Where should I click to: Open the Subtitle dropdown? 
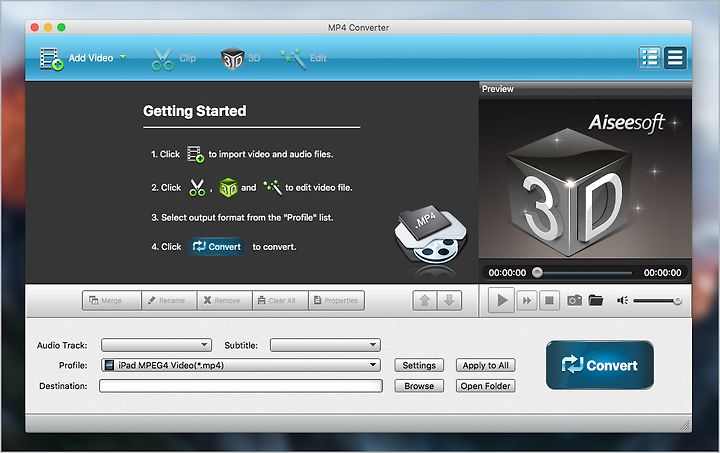pos(325,345)
